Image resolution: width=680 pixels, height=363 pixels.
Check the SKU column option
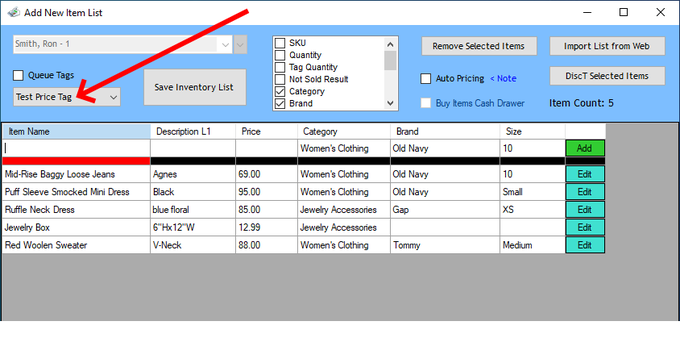pyautogui.click(x=280, y=43)
